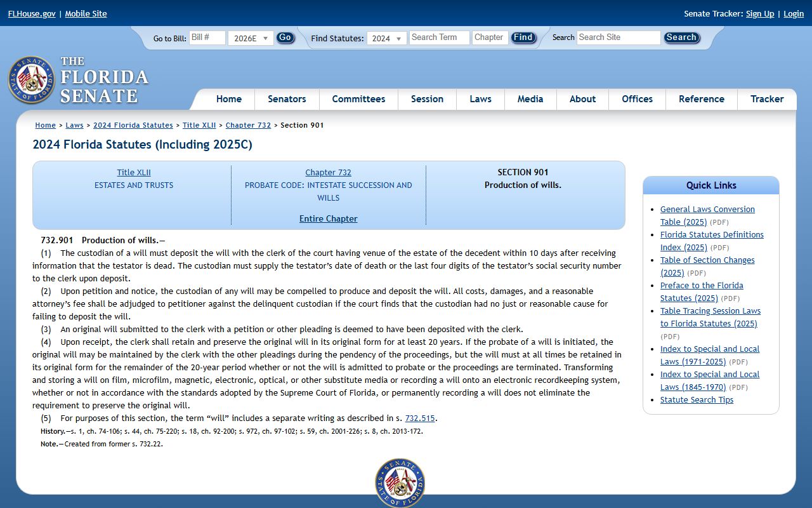Open the Senators navigation tab
The height and width of the screenshot is (508, 812).
pos(287,99)
